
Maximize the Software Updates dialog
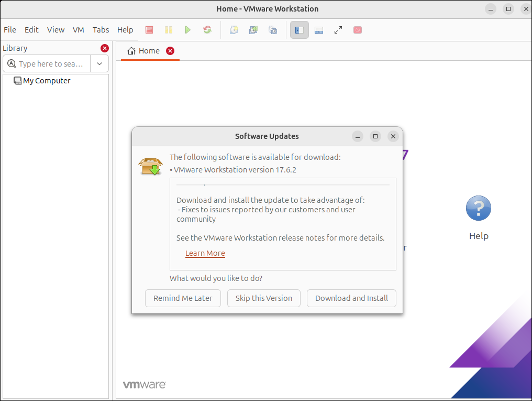pos(375,136)
